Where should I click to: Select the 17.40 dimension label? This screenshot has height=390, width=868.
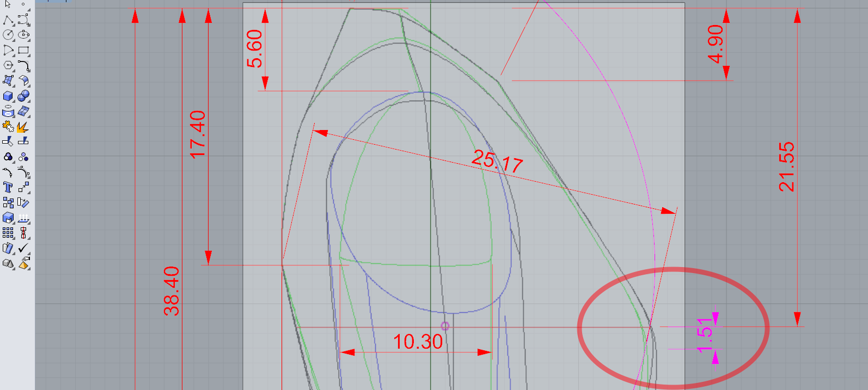197,135
